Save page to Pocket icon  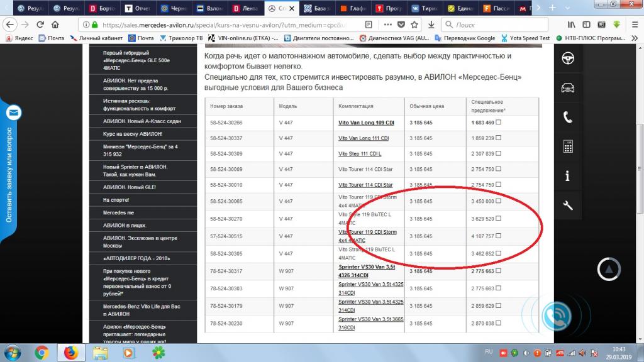tap(401, 25)
